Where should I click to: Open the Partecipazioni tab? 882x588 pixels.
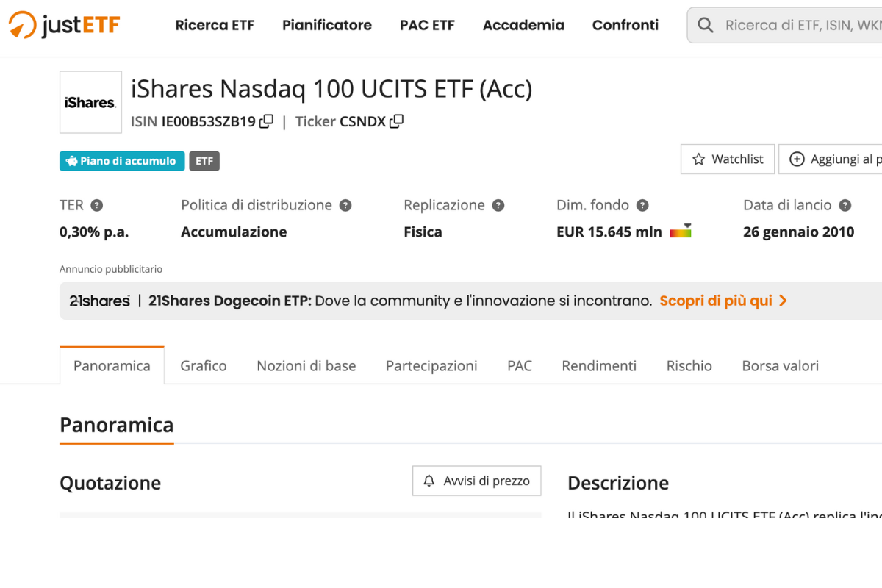tap(431, 366)
